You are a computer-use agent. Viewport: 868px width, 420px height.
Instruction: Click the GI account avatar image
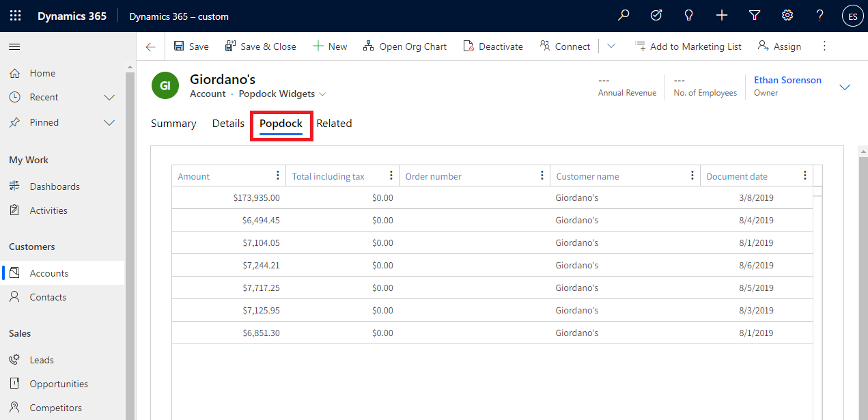(165, 86)
